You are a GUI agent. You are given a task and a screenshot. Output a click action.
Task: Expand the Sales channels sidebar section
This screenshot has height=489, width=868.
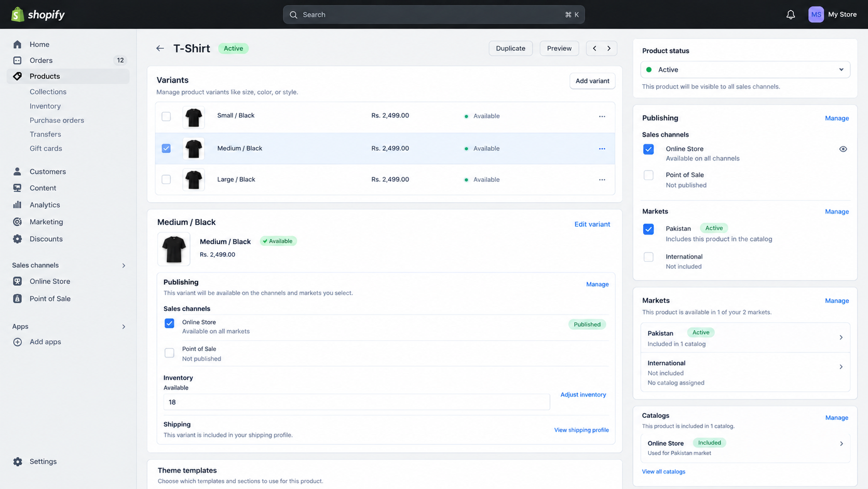point(124,266)
